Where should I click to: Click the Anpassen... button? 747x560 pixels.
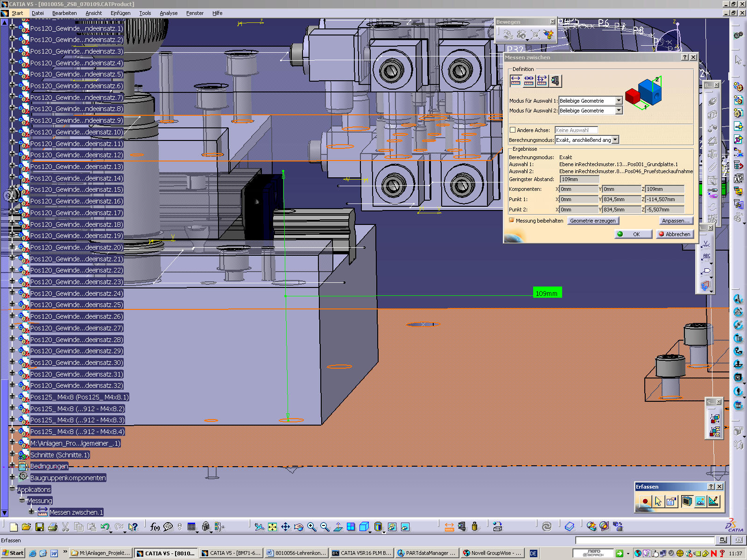click(x=676, y=221)
